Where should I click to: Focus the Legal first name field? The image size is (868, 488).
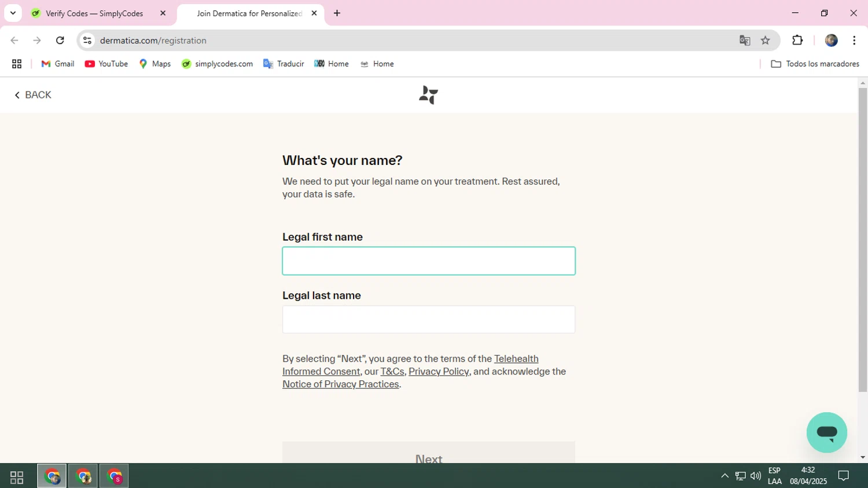coord(429,261)
